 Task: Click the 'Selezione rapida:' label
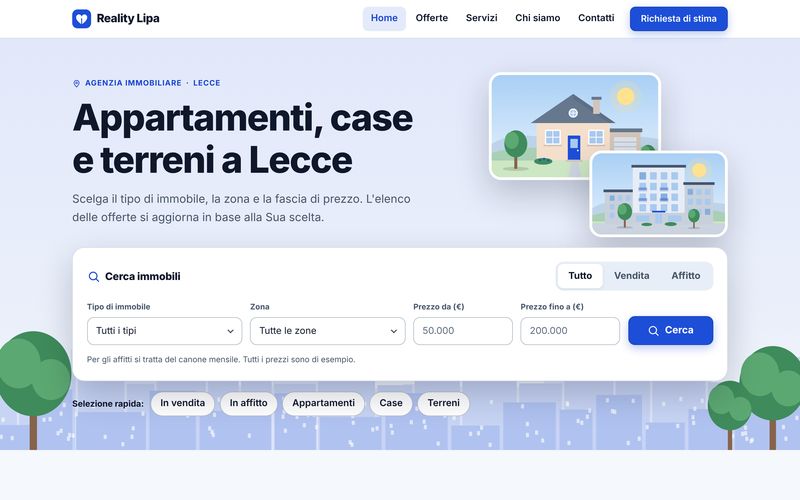click(108, 404)
